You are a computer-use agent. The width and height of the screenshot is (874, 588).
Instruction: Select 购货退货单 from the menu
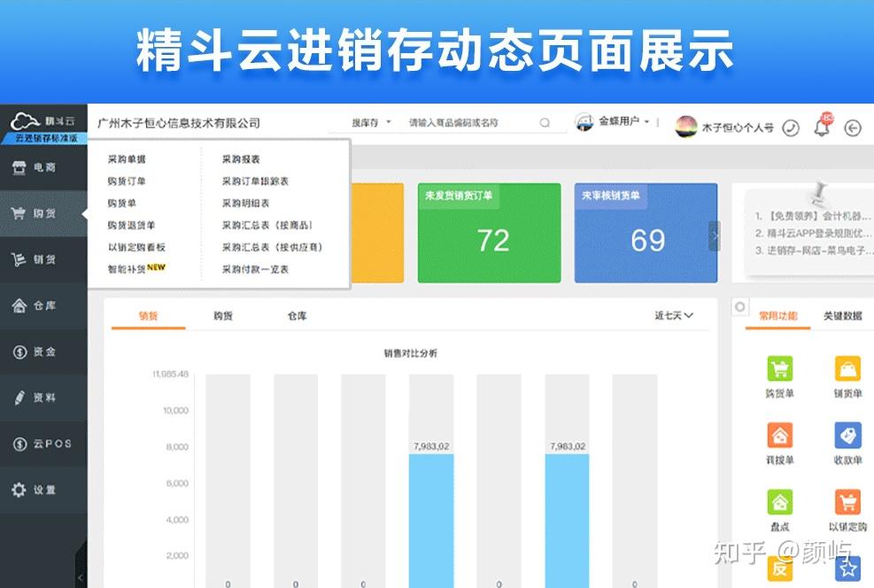click(131, 225)
